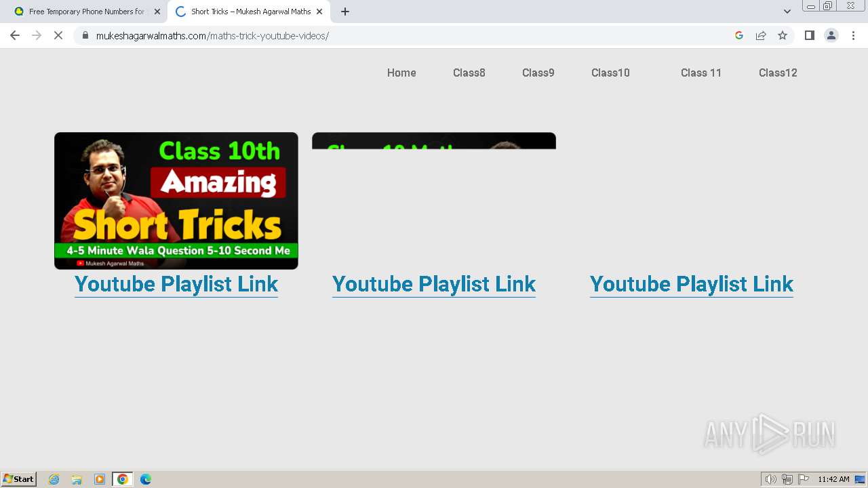Open the Class 11 menu item
Image resolution: width=868 pixels, height=488 pixels.
(x=701, y=73)
